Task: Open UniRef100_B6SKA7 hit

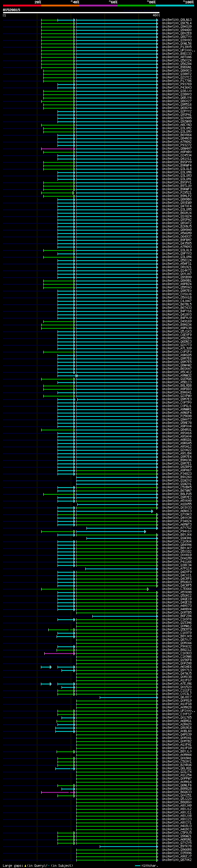Action: pyautogui.click(x=176, y=369)
